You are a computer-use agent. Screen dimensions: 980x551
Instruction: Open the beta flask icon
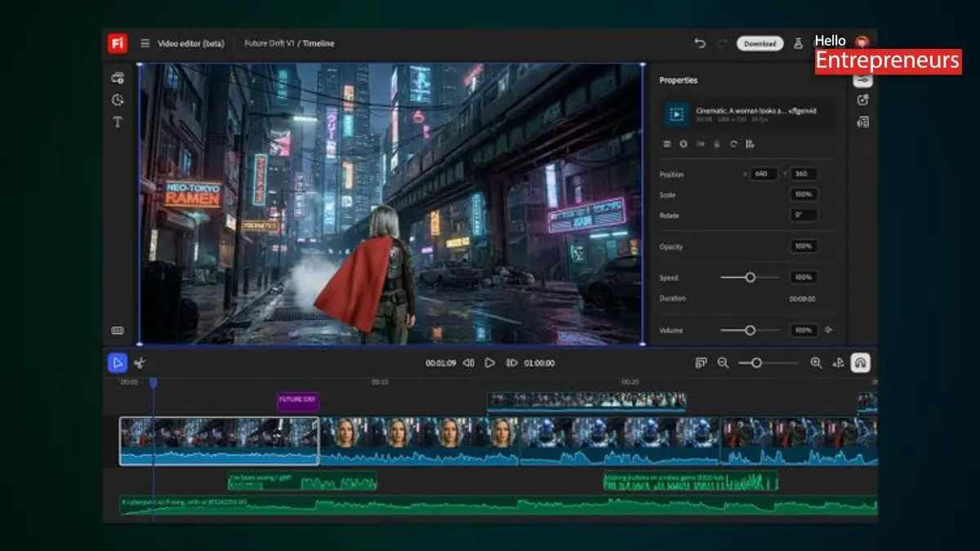798,43
